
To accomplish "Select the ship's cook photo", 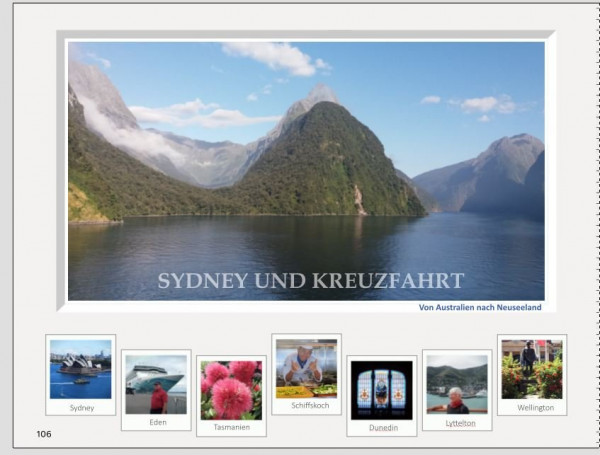I will [307, 369].
